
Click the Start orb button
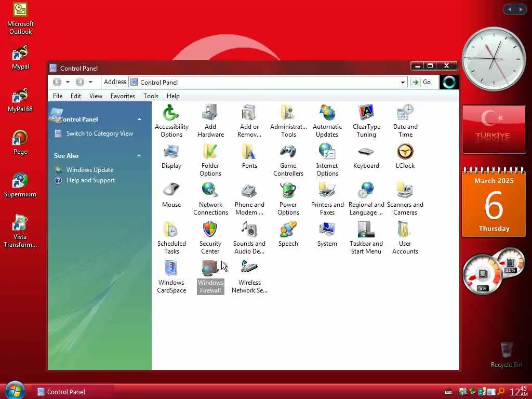(14, 390)
